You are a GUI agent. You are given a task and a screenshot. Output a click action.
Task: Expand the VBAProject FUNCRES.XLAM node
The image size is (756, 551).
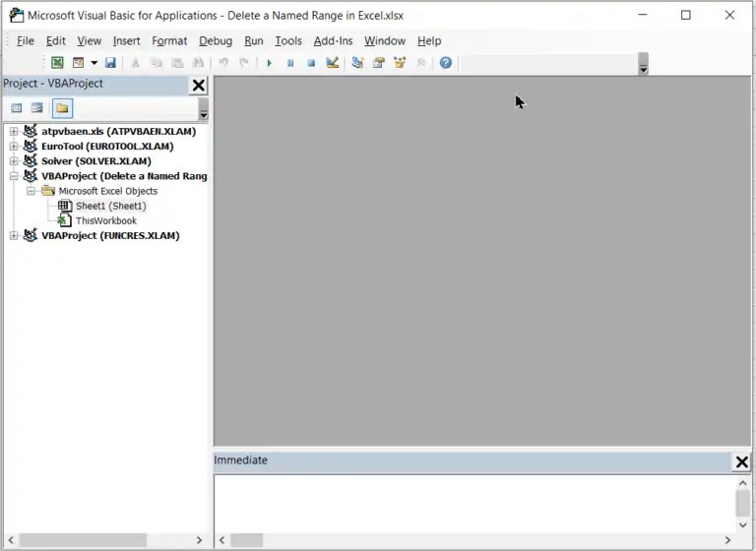[x=14, y=236]
